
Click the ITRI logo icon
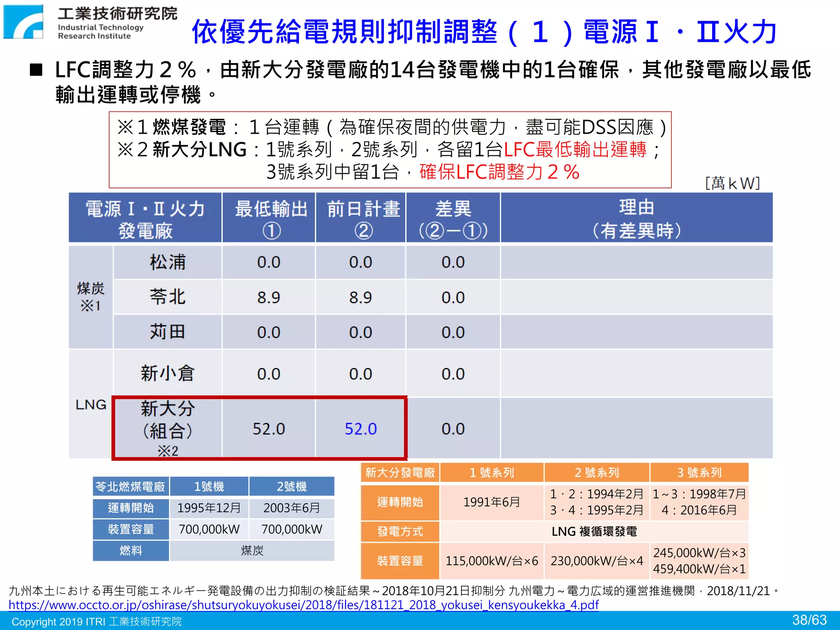coord(23,22)
